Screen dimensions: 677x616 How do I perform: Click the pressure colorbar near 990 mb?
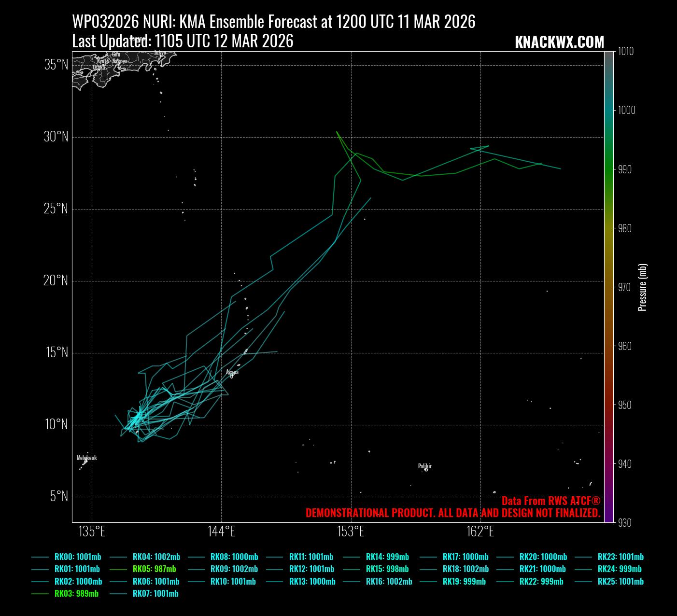pos(608,169)
